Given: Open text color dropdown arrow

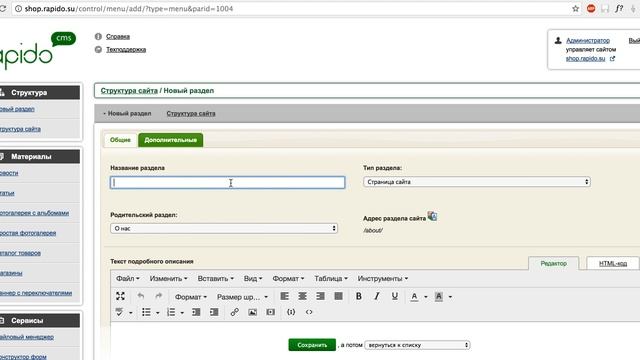Looking at the screenshot, I should [x=426, y=297].
